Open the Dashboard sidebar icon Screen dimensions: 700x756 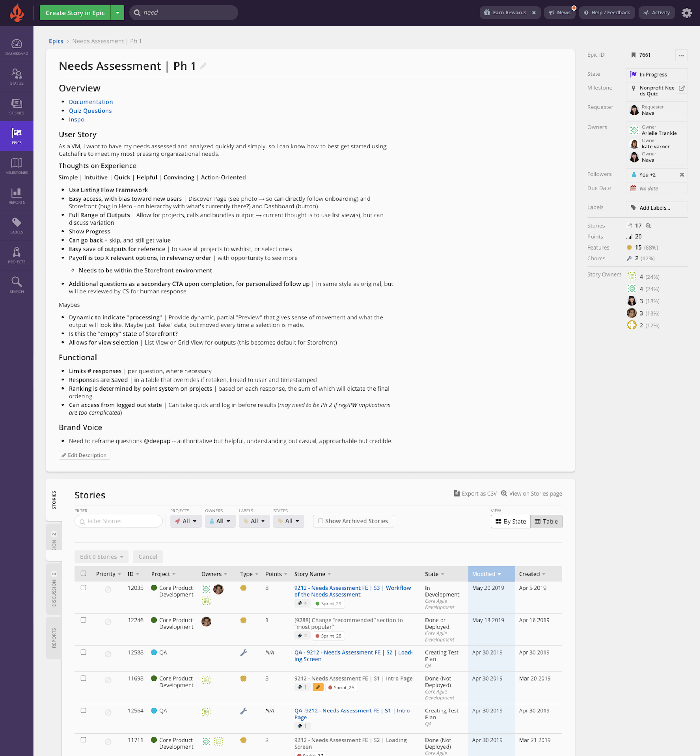point(16,47)
